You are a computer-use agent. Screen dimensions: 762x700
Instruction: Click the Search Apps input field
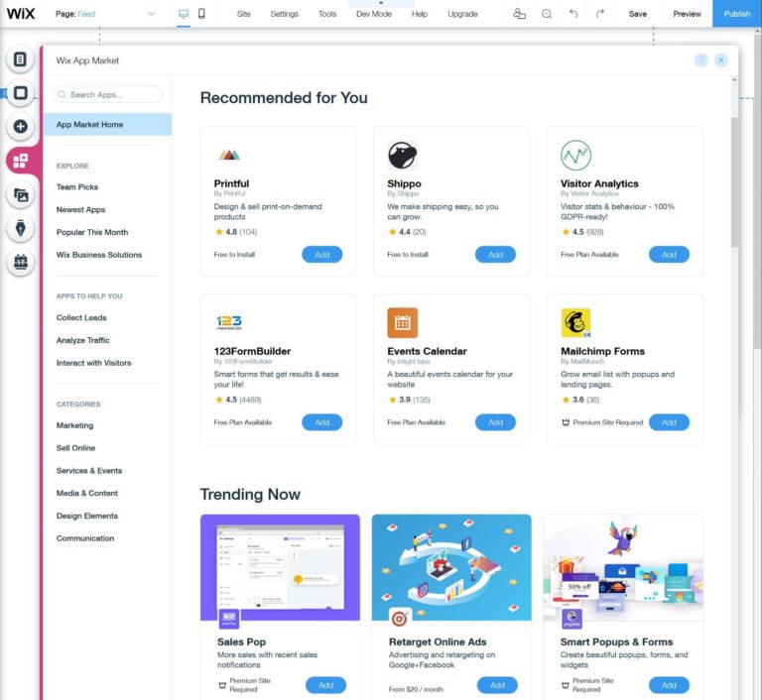[108, 94]
